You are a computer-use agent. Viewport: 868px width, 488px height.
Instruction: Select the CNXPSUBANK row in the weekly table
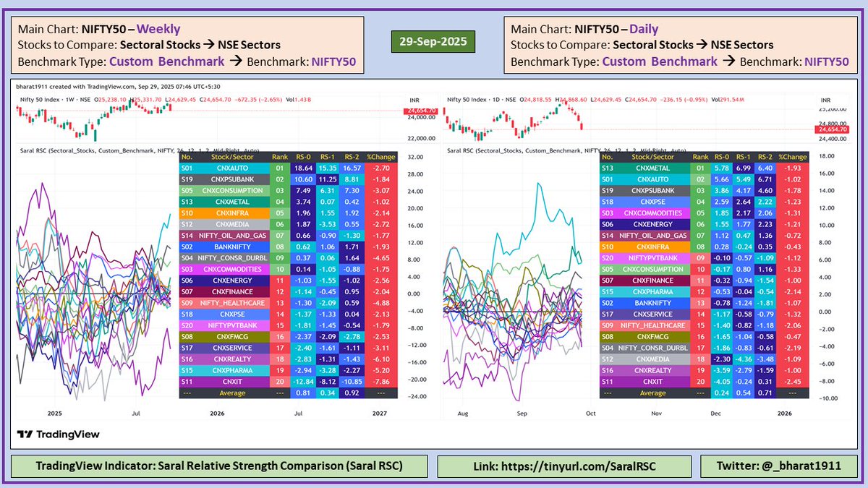click(288, 179)
